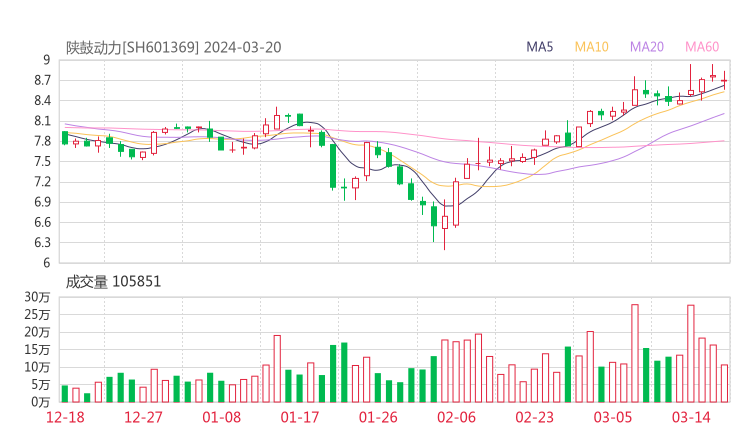Click the 7.8 price label on the y-axis

tap(40, 141)
